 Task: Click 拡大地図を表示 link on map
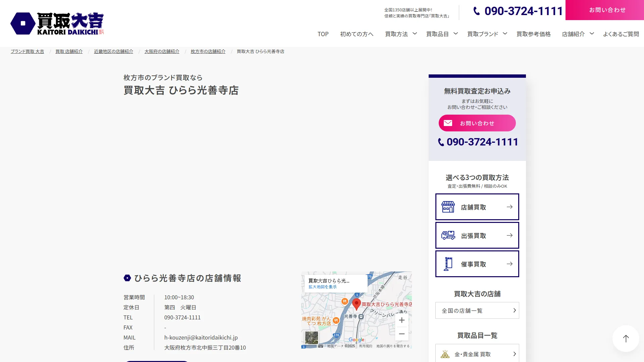point(322,287)
